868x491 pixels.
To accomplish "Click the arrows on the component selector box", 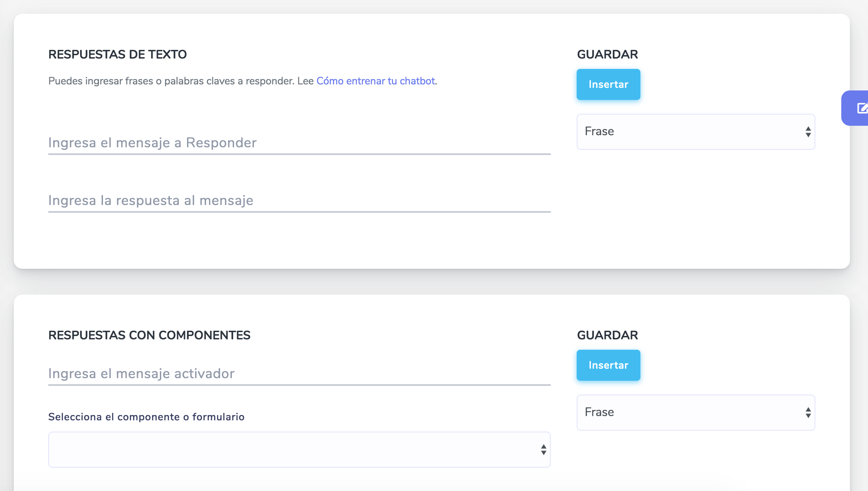I will [x=543, y=450].
